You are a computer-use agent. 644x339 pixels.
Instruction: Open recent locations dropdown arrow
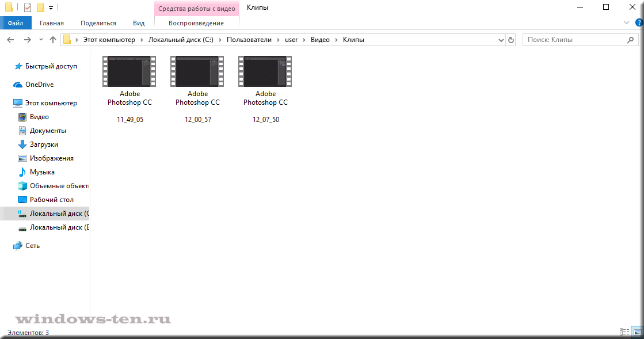pyautogui.click(x=41, y=40)
